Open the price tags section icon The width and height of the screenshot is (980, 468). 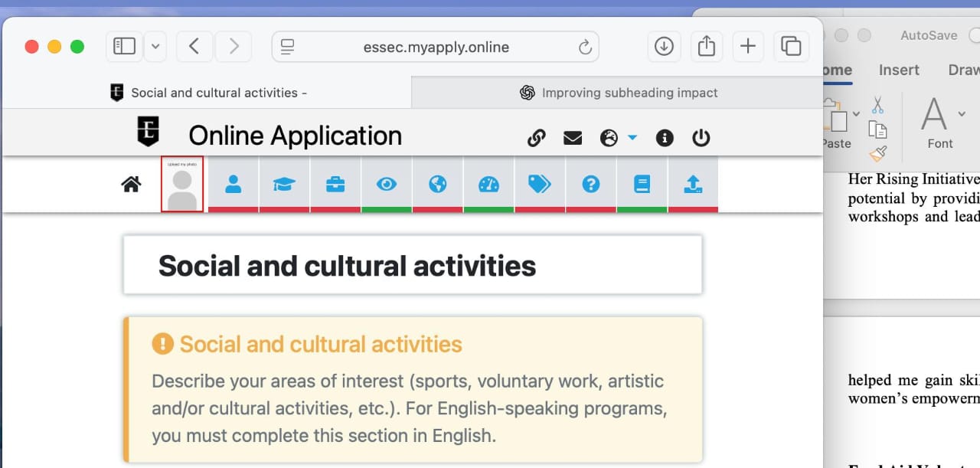(x=540, y=185)
